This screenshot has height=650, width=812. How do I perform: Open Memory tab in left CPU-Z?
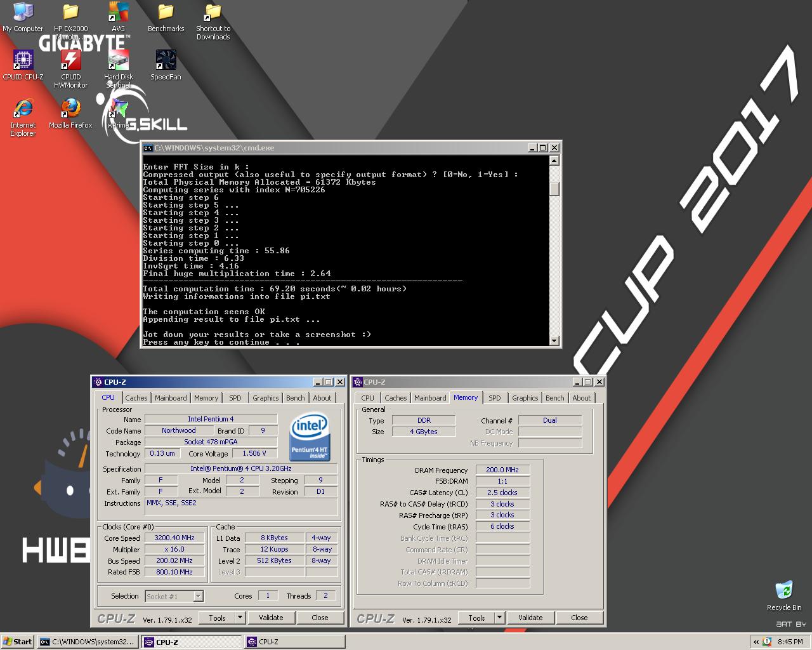(x=206, y=398)
